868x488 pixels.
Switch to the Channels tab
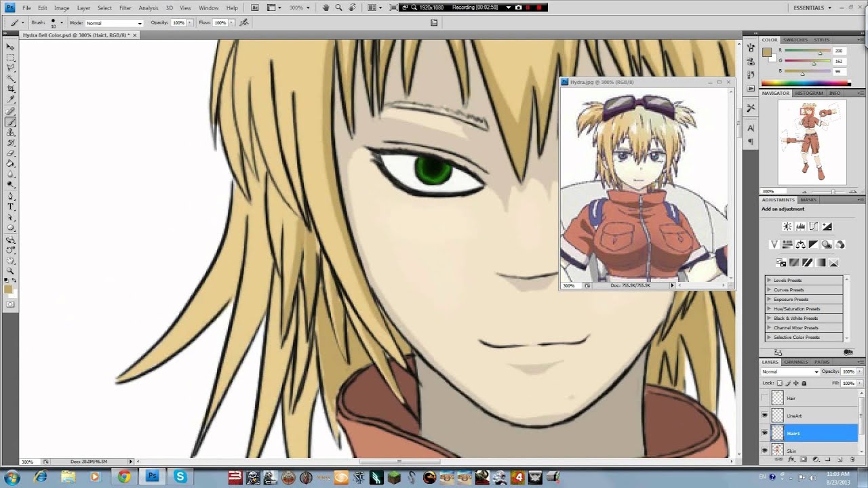[x=796, y=362]
